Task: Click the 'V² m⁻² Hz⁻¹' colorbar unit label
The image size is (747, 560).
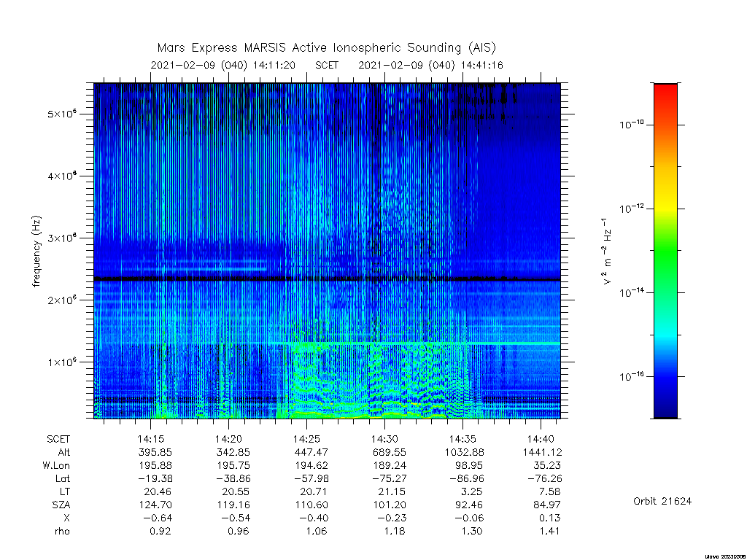Action: coord(606,251)
